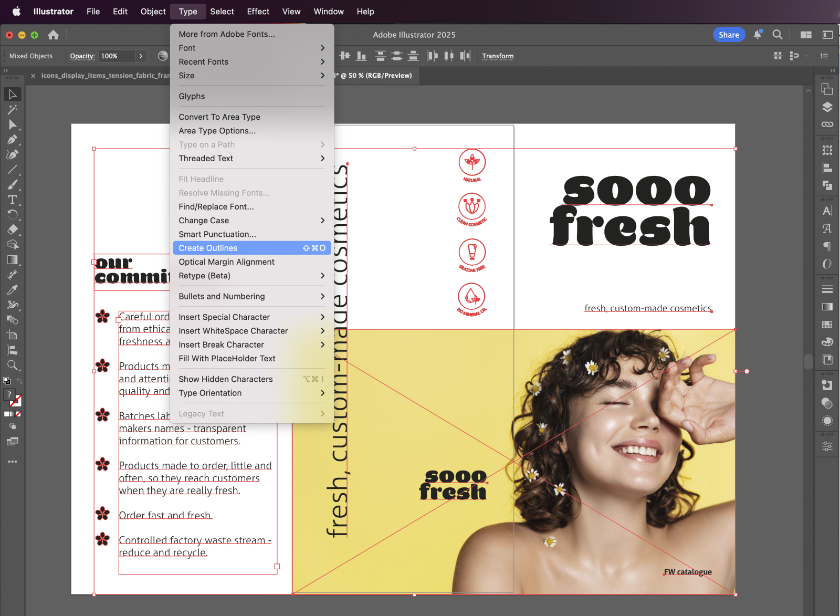Choose the Eyedropper tool
Screen dimensions: 840x616
click(x=12, y=290)
